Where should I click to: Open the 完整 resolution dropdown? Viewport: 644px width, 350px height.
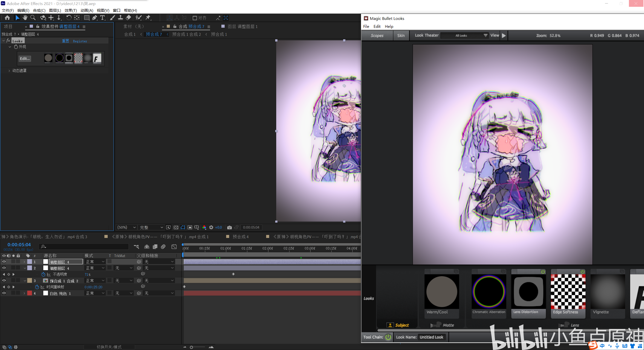click(151, 227)
